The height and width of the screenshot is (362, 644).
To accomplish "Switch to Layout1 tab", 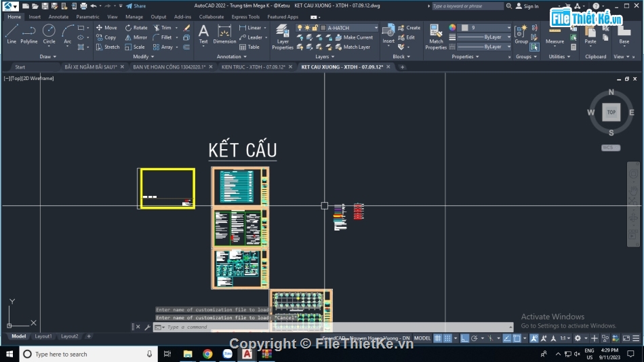I will coord(43,336).
